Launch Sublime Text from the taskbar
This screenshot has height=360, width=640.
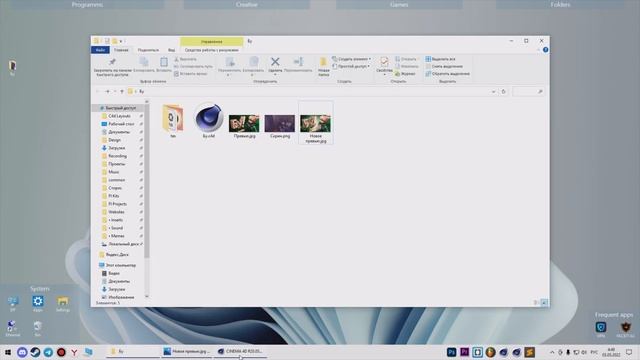coord(529,352)
